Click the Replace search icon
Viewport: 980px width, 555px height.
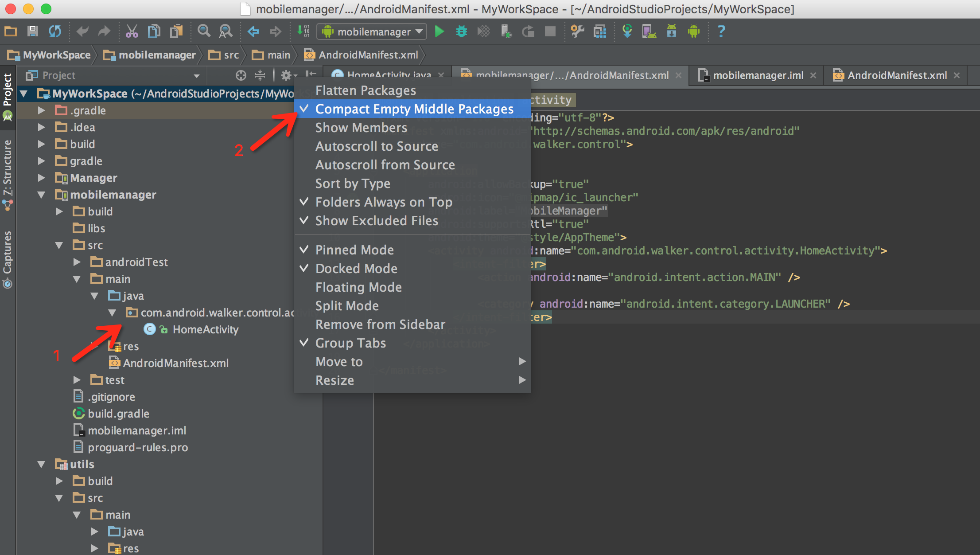pyautogui.click(x=226, y=31)
